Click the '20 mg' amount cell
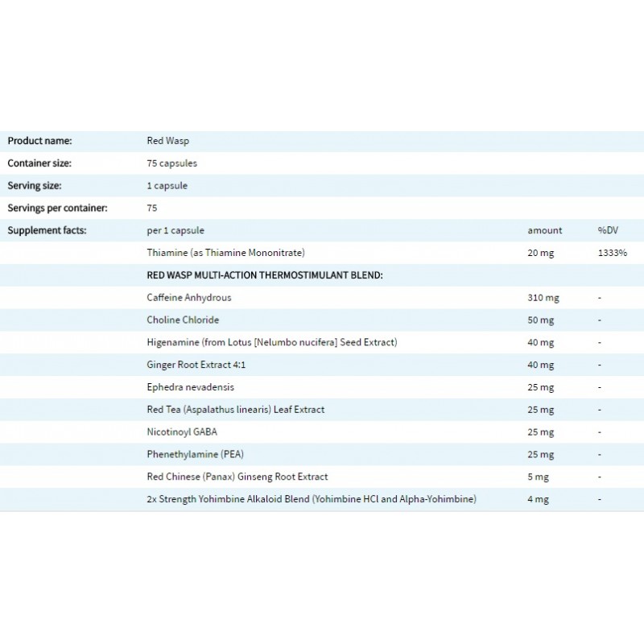The image size is (644, 644). click(540, 253)
